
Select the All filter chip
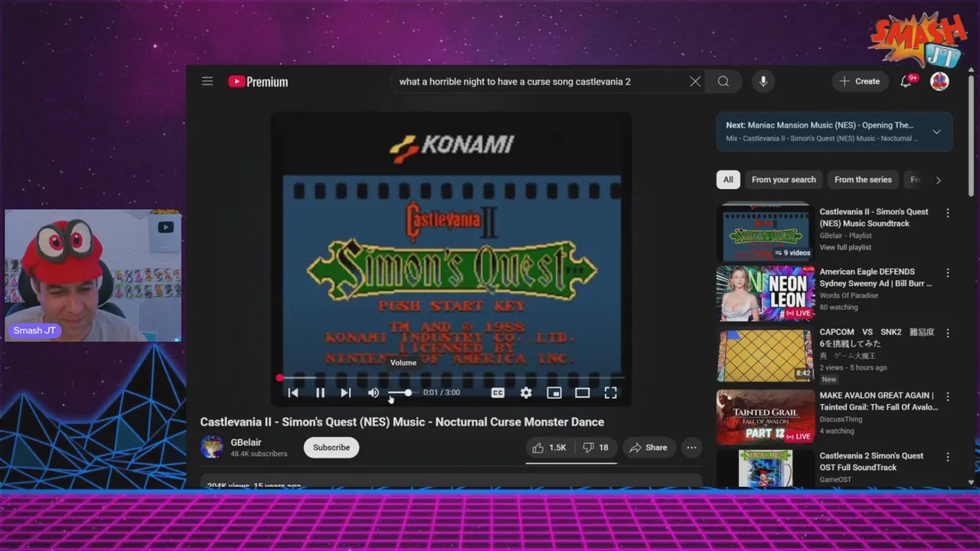click(728, 180)
